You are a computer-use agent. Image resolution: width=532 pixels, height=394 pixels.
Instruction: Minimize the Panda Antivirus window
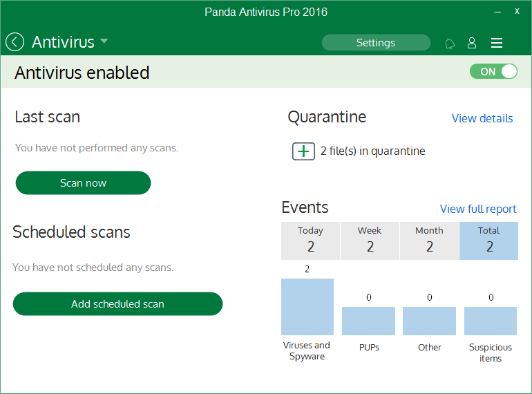497,12
